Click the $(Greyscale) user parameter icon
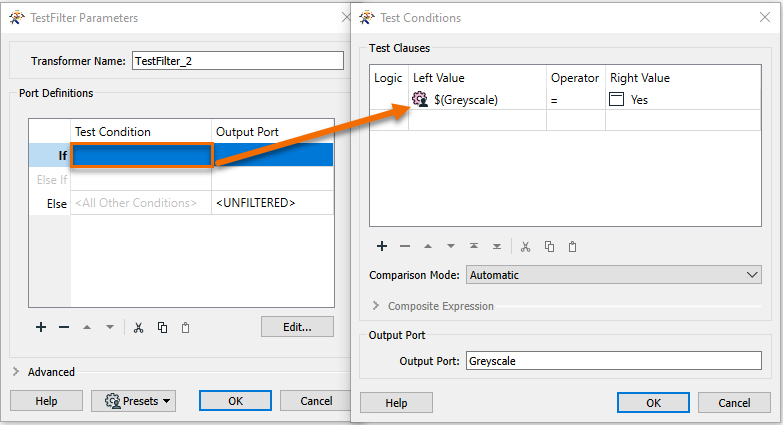This screenshot has width=783, height=425. [x=420, y=99]
